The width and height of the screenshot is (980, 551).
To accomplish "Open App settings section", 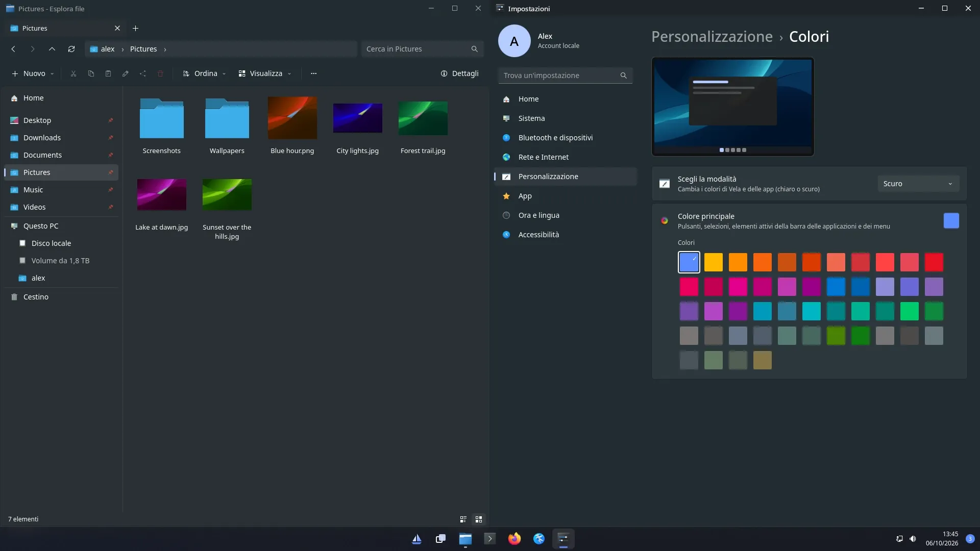I will (x=565, y=196).
